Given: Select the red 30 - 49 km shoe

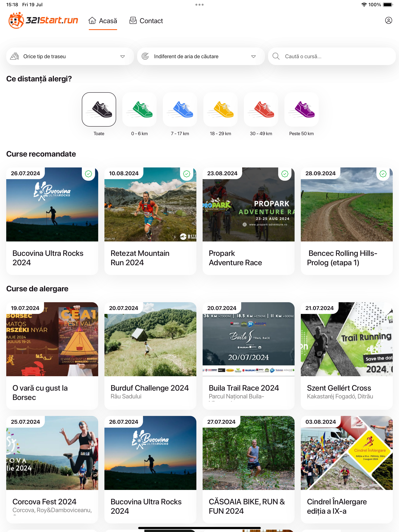Looking at the screenshot, I should pos(261,109).
